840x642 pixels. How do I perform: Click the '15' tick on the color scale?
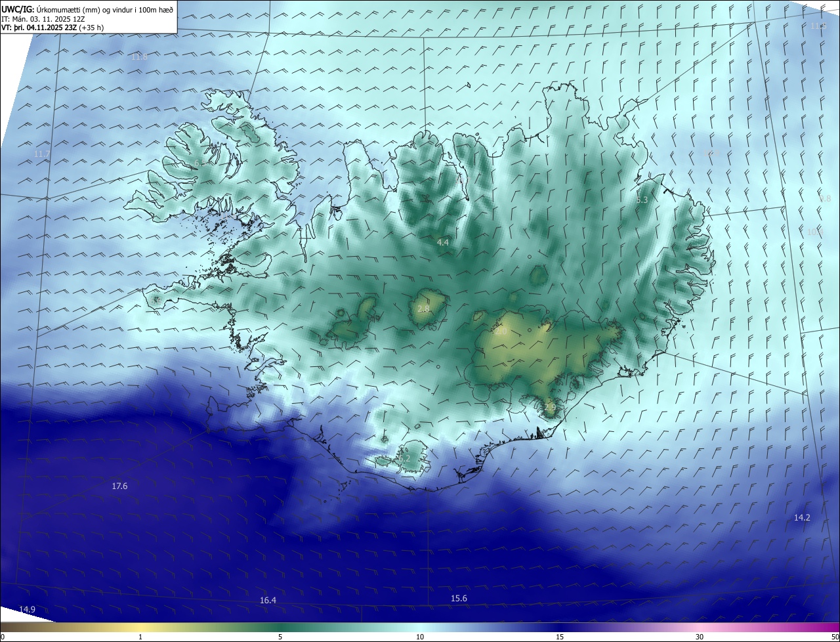560,637
